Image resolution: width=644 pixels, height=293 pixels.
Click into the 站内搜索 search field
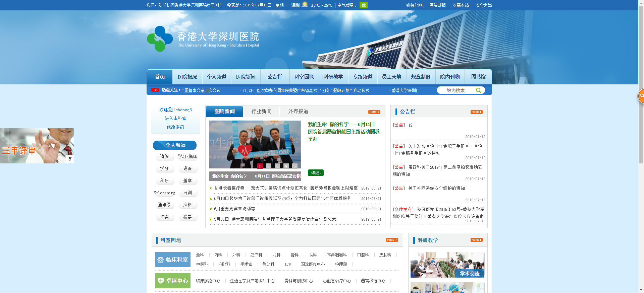click(x=455, y=90)
